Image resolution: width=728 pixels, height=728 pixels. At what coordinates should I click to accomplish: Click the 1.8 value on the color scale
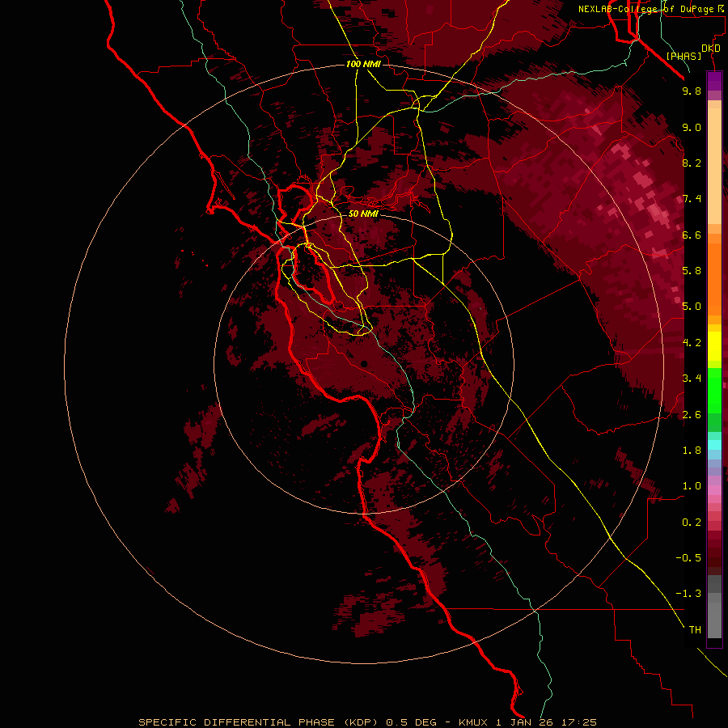(x=692, y=451)
